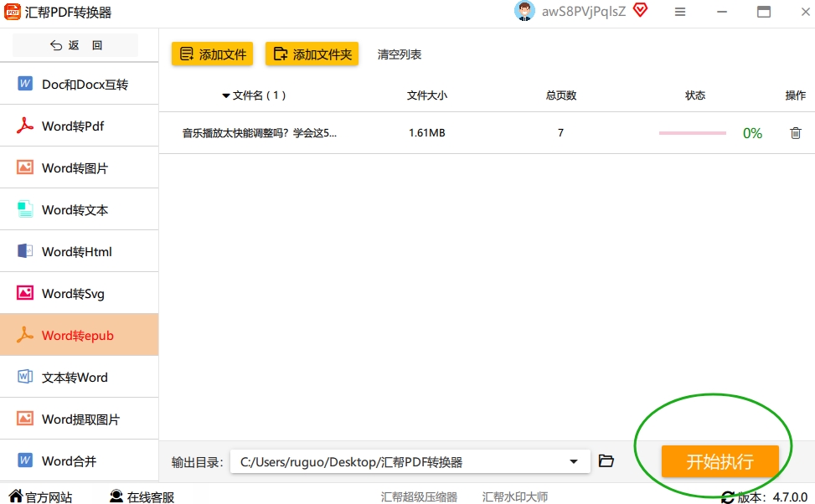Click the Doc和Docx互转 Word icon
The height and width of the screenshot is (504, 815).
click(x=25, y=84)
